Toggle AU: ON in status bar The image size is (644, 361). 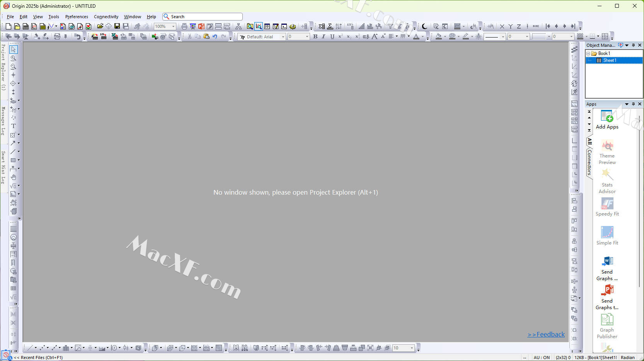tap(542, 358)
